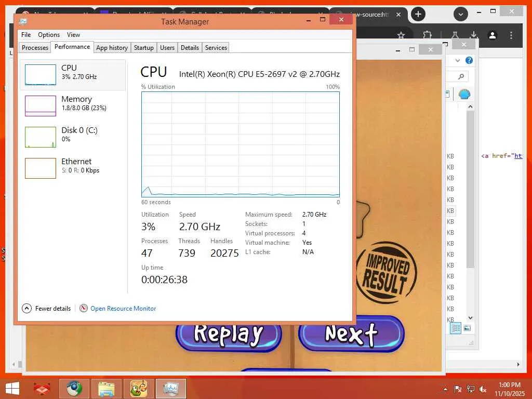Close the view-source Chrome tab
Screen dimensions: 532x399
click(x=398, y=15)
